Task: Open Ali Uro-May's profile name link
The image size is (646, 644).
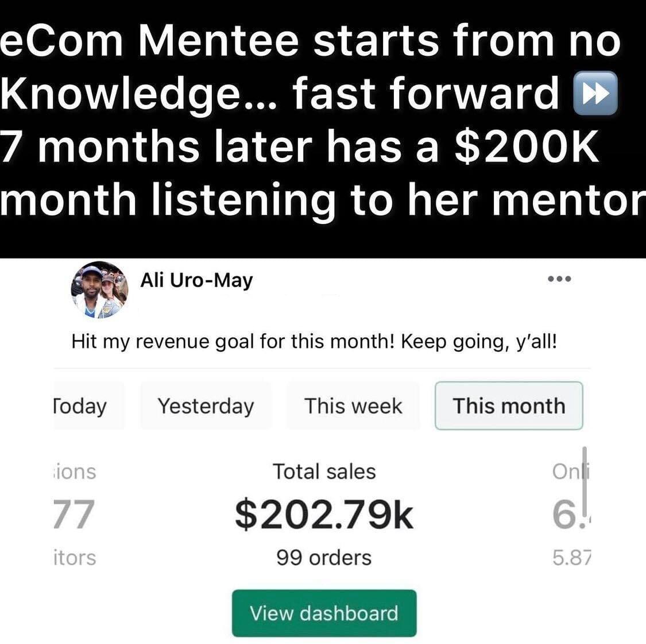Action: pos(196,280)
